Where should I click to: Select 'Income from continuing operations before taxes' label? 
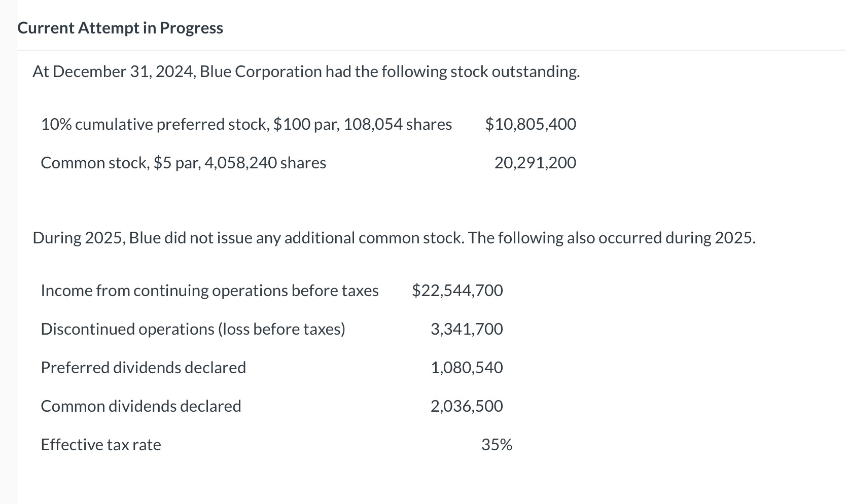click(x=209, y=291)
